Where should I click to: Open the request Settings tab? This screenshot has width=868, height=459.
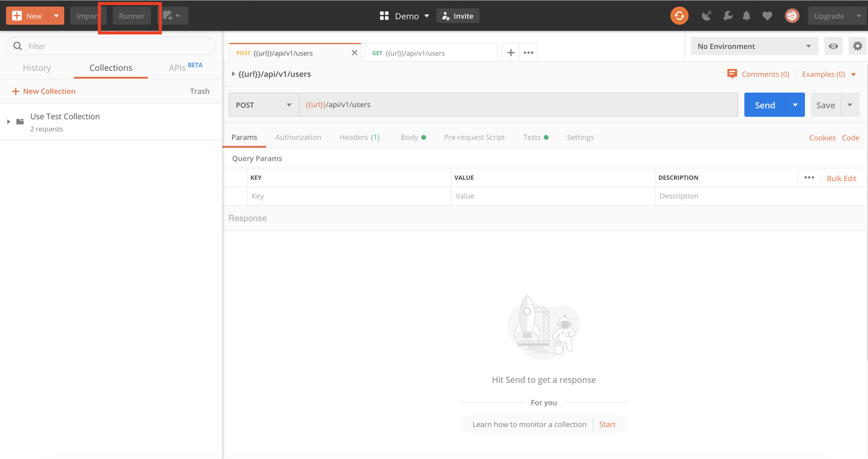[580, 137]
